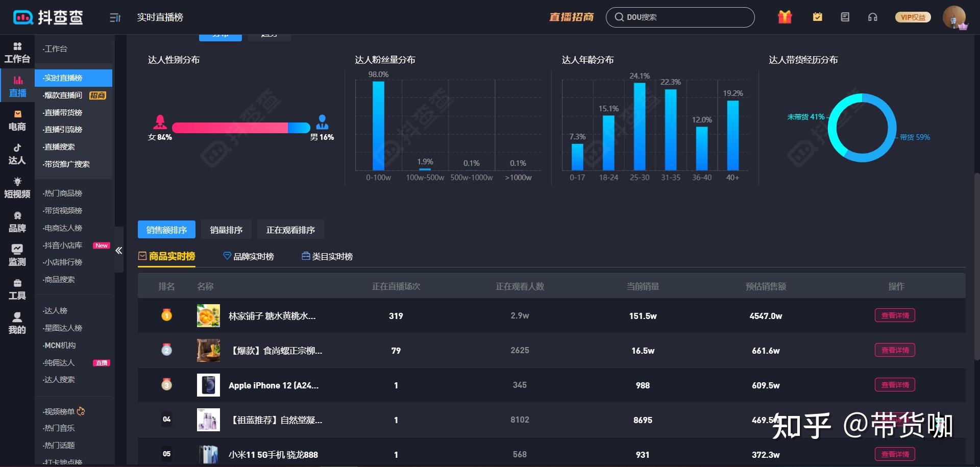Open the calendar check-in icon
This screenshot has width=980, height=467.
[x=817, y=17]
